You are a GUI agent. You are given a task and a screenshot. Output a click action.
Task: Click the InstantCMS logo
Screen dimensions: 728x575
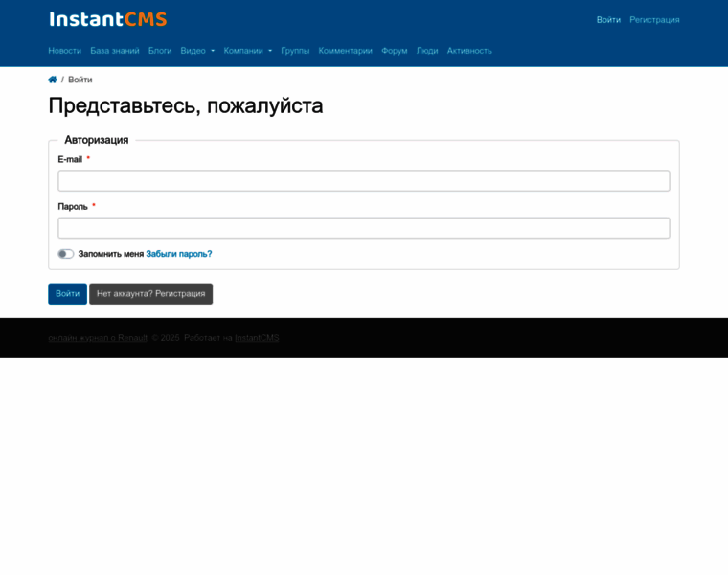pyautogui.click(x=107, y=19)
